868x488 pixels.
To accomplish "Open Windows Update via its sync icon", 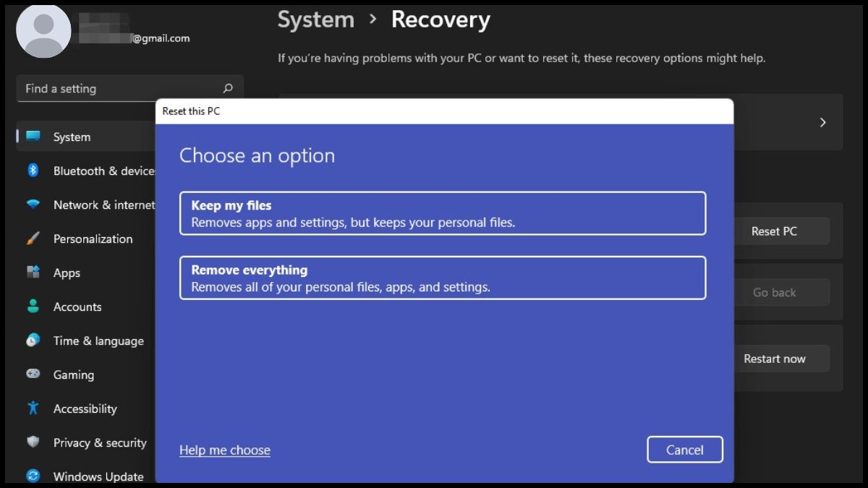I will click(32, 476).
